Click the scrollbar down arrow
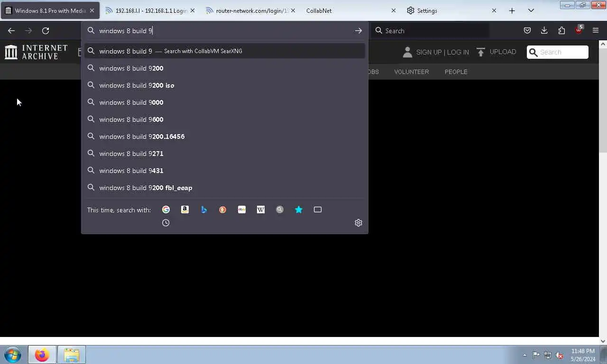The width and height of the screenshot is (607, 364). click(603, 341)
